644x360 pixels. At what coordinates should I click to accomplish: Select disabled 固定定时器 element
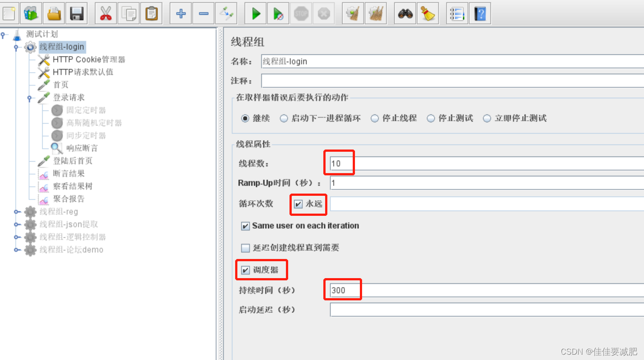(86, 110)
